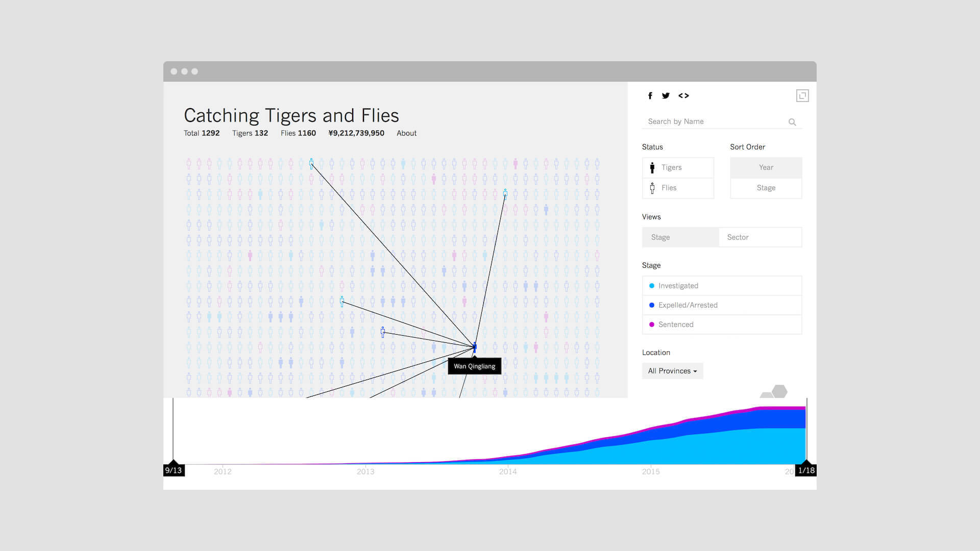Image resolution: width=980 pixels, height=551 pixels.
Task: Select the highlighted Wan Qingliang figure
Action: click(475, 347)
